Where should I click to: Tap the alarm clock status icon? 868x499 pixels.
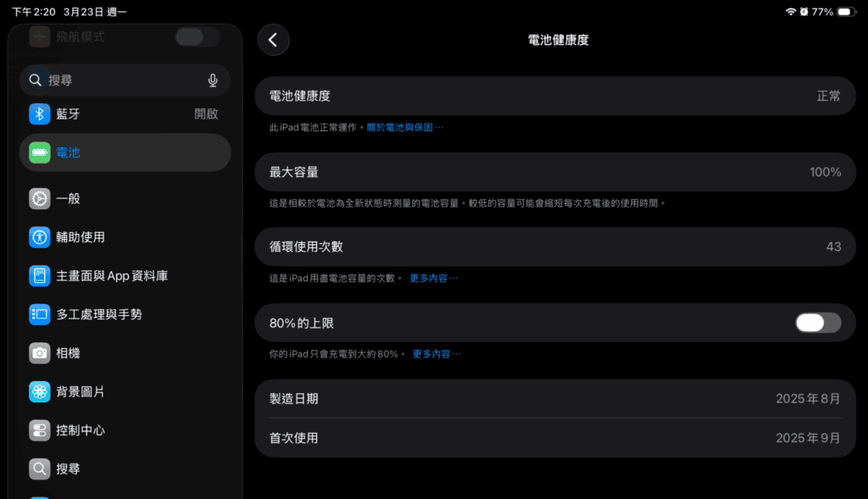(804, 12)
